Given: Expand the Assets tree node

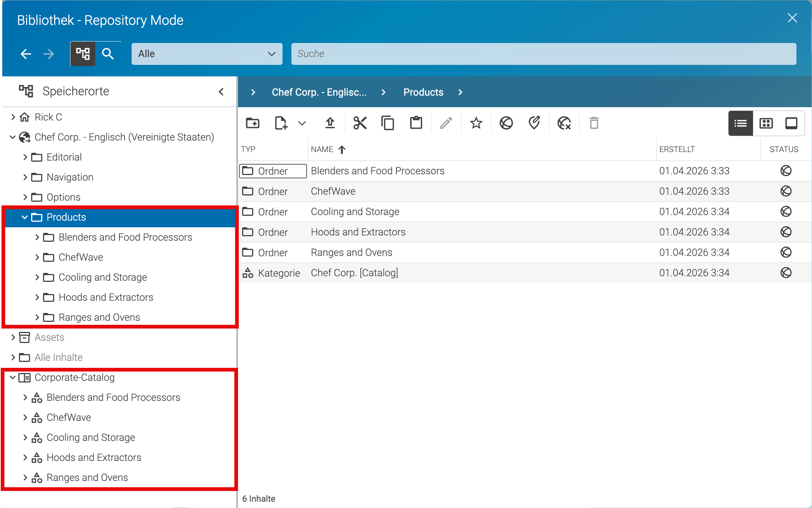Looking at the screenshot, I should point(13,337).
